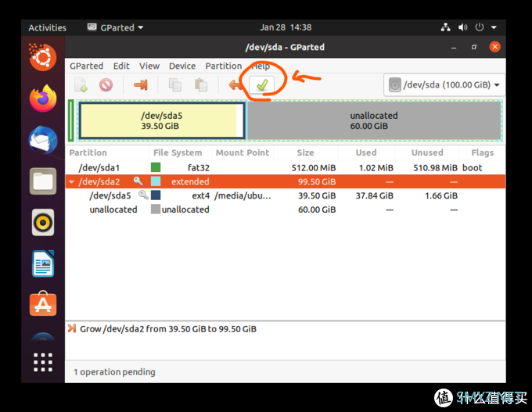The width and height of the screenshot is (532, 412).
Task: Click the cyan extended color swatch
Action: tap(156, 181)
